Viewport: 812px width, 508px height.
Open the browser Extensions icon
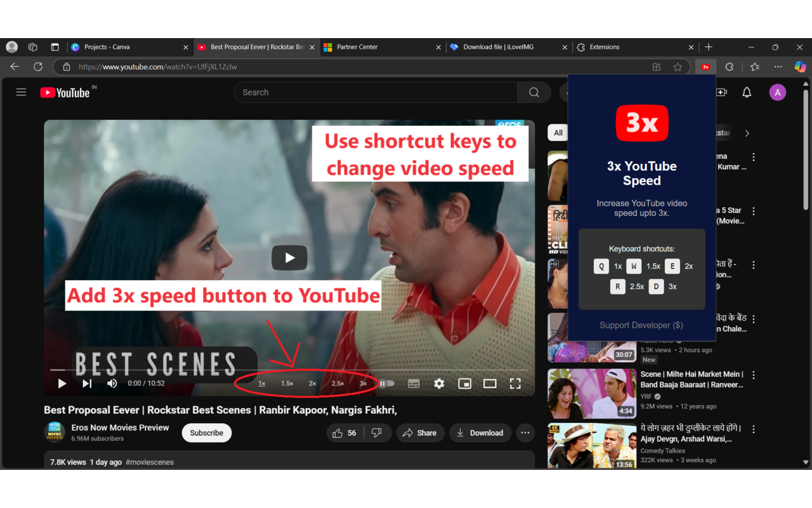(x=729, y=66)
